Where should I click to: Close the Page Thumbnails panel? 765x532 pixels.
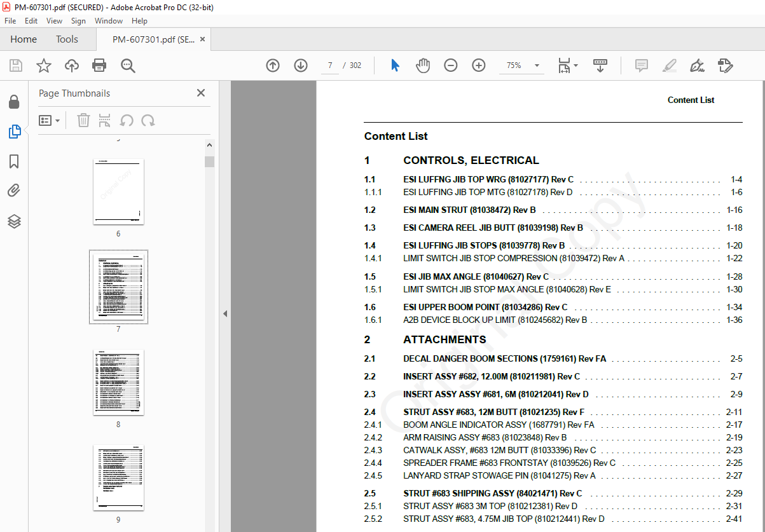(201, 93)
